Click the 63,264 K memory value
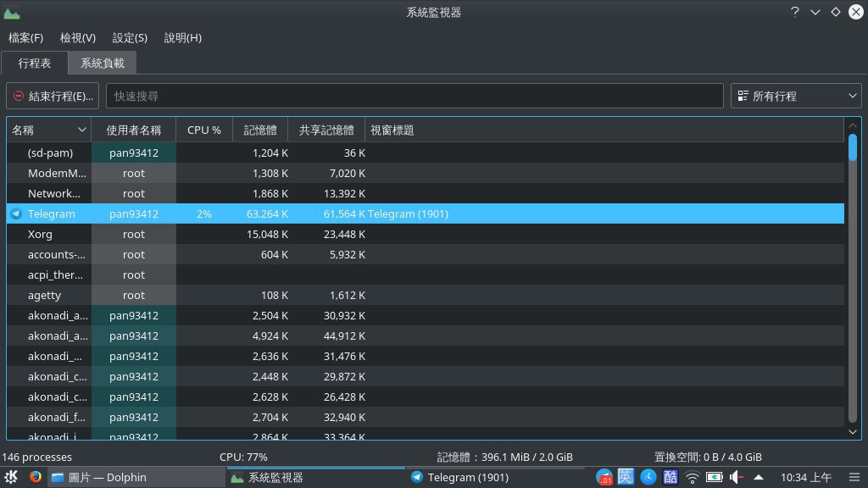This screenshot has height=488, width=868. pos(267,213)
